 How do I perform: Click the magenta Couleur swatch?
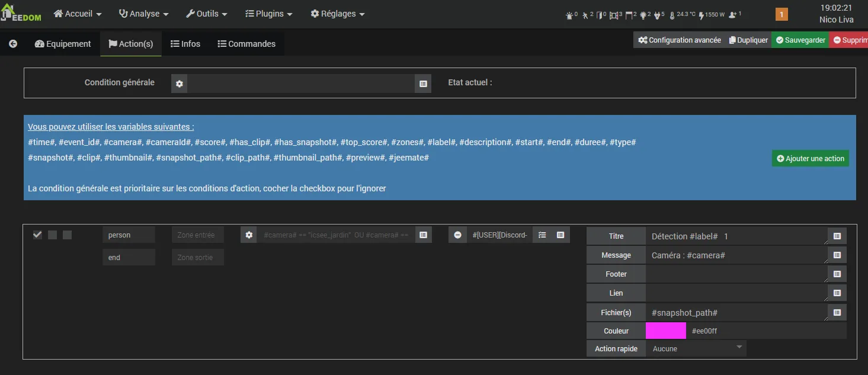[666, 331]
